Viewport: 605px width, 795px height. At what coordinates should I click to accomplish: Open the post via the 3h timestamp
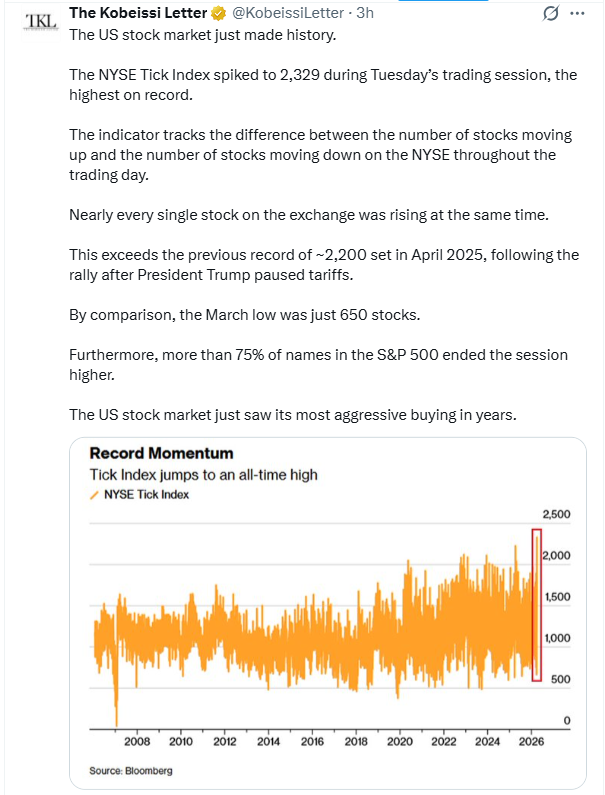(365, 14)
